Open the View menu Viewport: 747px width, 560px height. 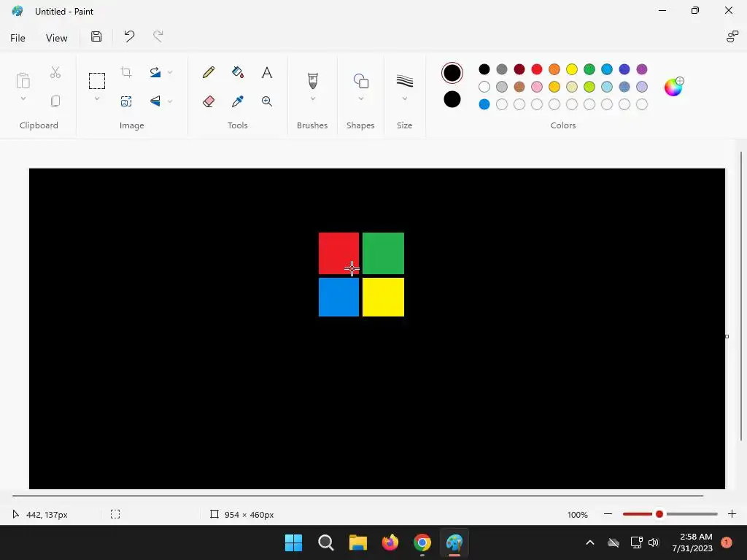coord(56,38)
